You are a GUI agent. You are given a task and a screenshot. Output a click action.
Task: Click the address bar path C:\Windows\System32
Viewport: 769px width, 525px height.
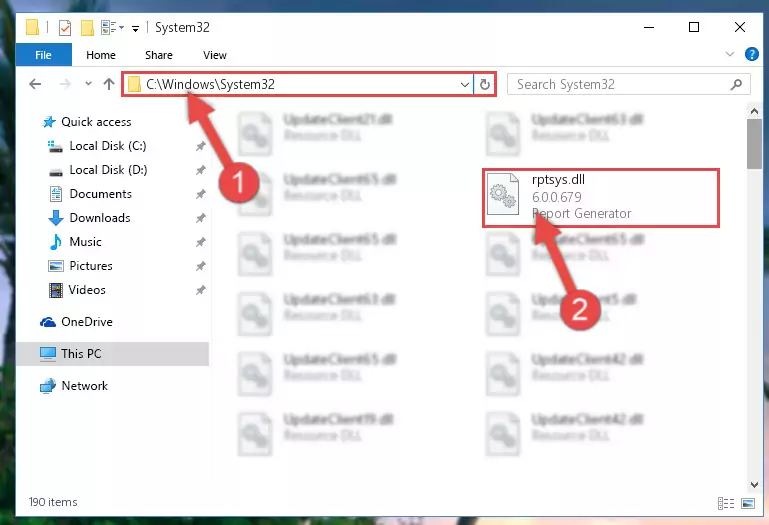click(210, 84)
